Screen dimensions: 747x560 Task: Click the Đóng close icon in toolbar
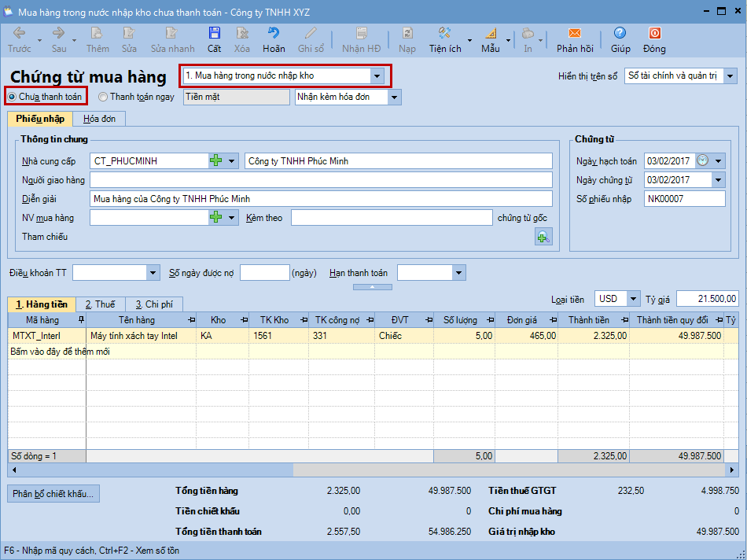point(654,33)
